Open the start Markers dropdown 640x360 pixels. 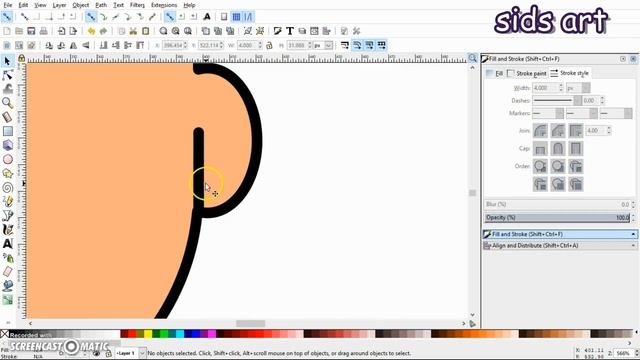(559, 113)
